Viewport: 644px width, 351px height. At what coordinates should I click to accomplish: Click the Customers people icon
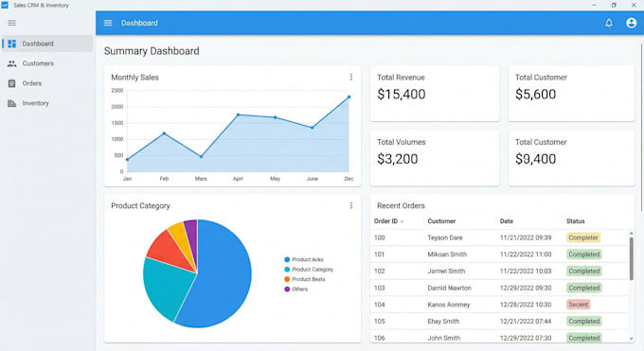(12, 63)
